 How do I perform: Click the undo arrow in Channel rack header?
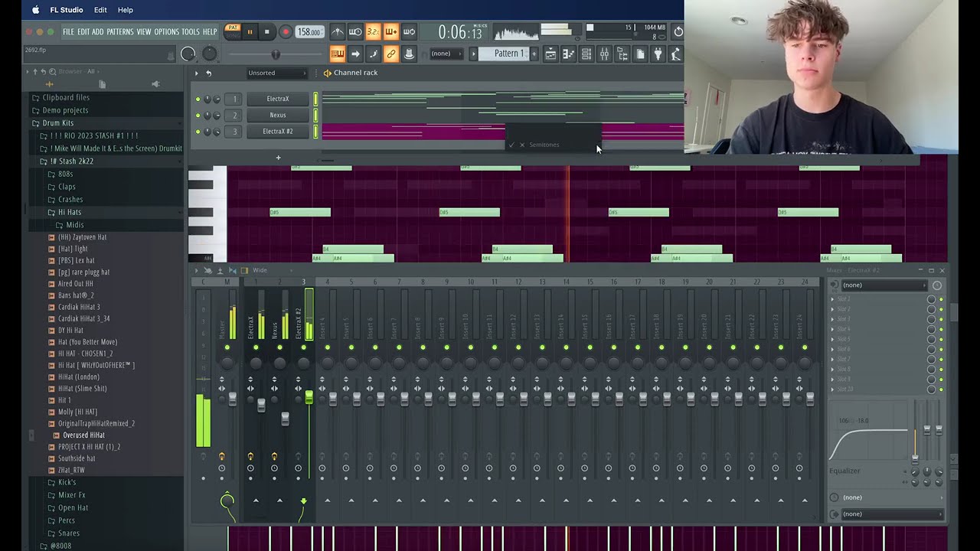click(x=208, y=73)
